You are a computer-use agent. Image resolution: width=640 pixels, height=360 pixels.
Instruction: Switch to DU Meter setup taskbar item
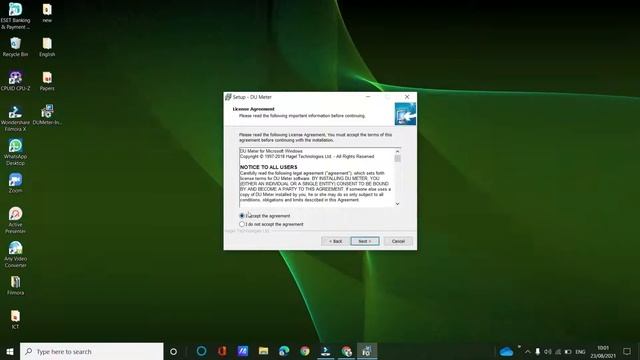(x=367, y=351)
